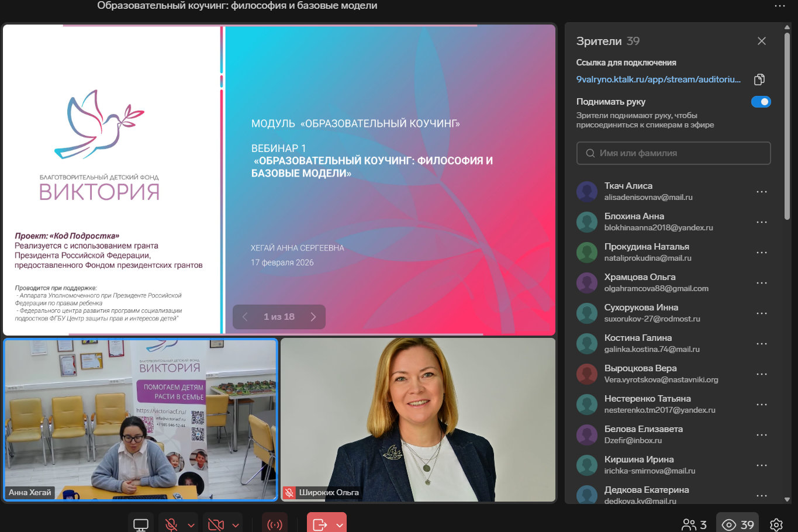The height and width of the screenshot is (532, 798).
Task: Click the red leave meeting icon
Action: click(320, 524)
